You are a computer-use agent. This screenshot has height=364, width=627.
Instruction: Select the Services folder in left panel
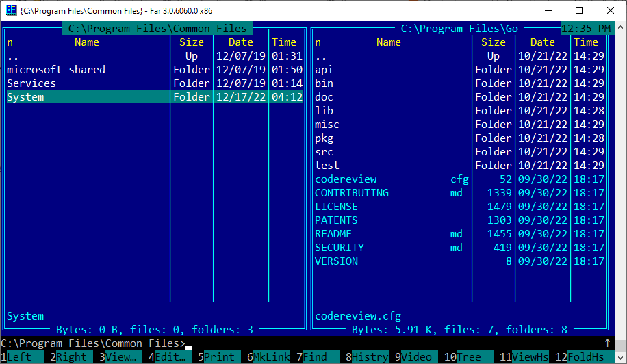point(154,83)
